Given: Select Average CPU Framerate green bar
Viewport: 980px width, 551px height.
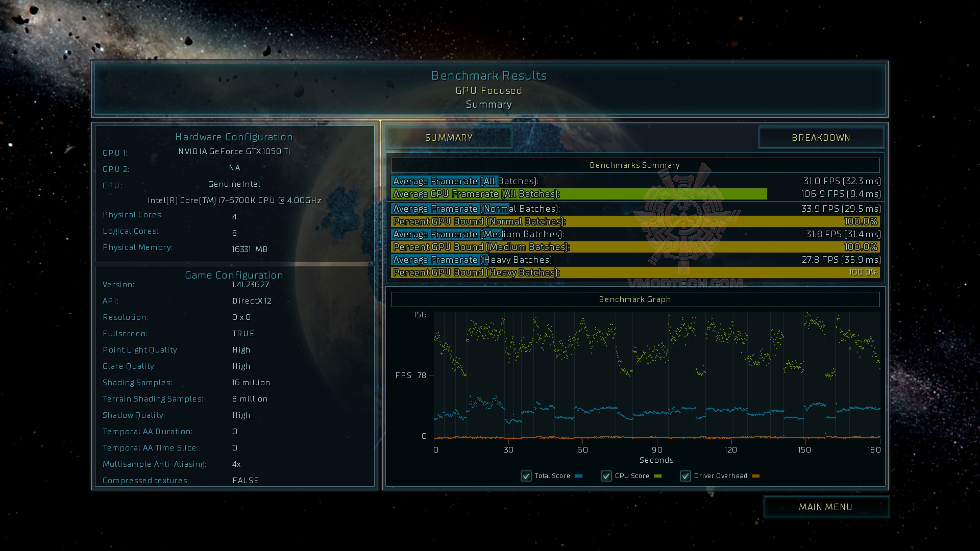Looking at the screenshot, I should click(578, 194).
